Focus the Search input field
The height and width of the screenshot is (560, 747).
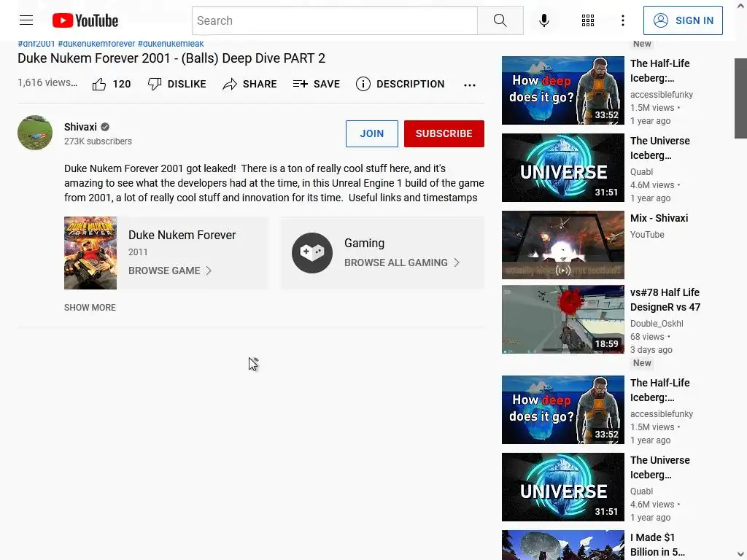click(334, 20)
